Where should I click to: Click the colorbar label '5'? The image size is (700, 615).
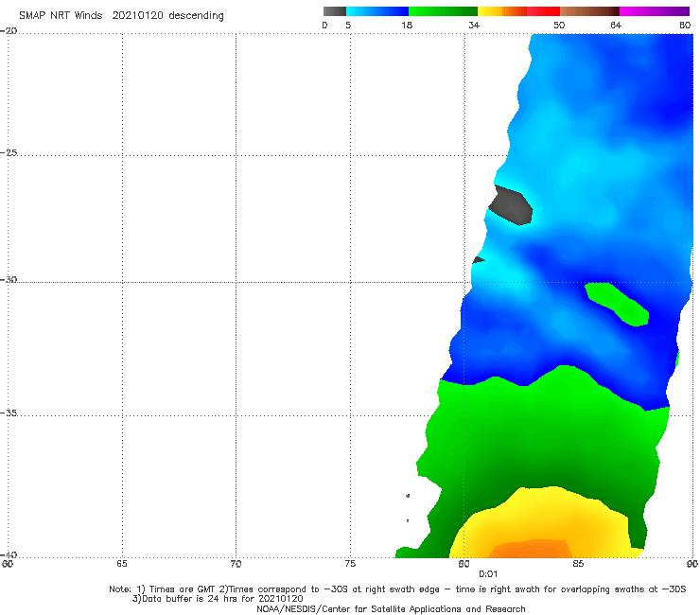[x=348, y=25]
